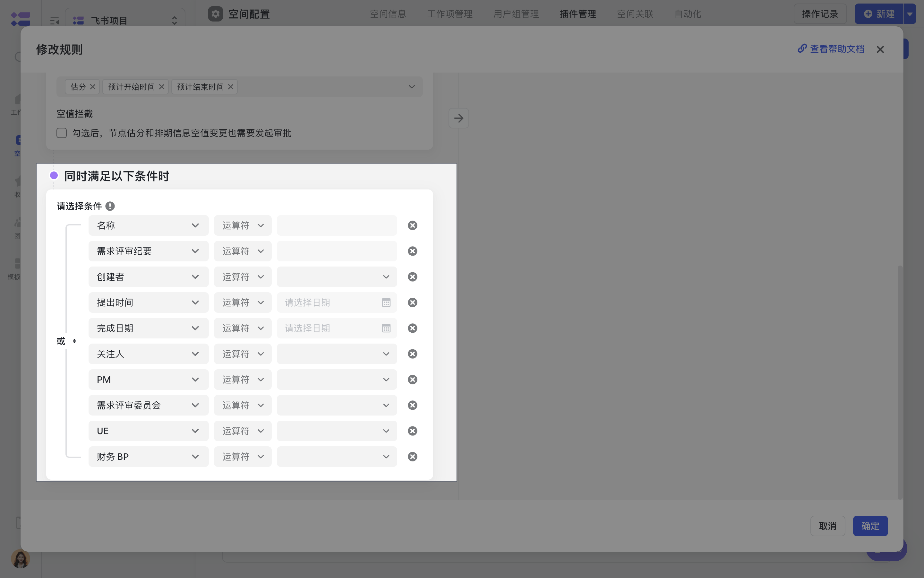
Task: Open the 关注人 field dropdown
Action: pyautogui.click(x=149, y=354)
